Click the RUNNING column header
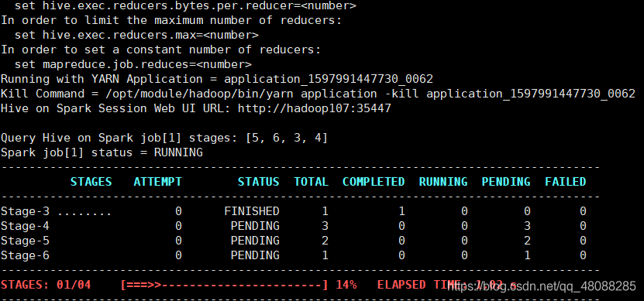This screenshot has width=644, height=301. coord(443,182)
